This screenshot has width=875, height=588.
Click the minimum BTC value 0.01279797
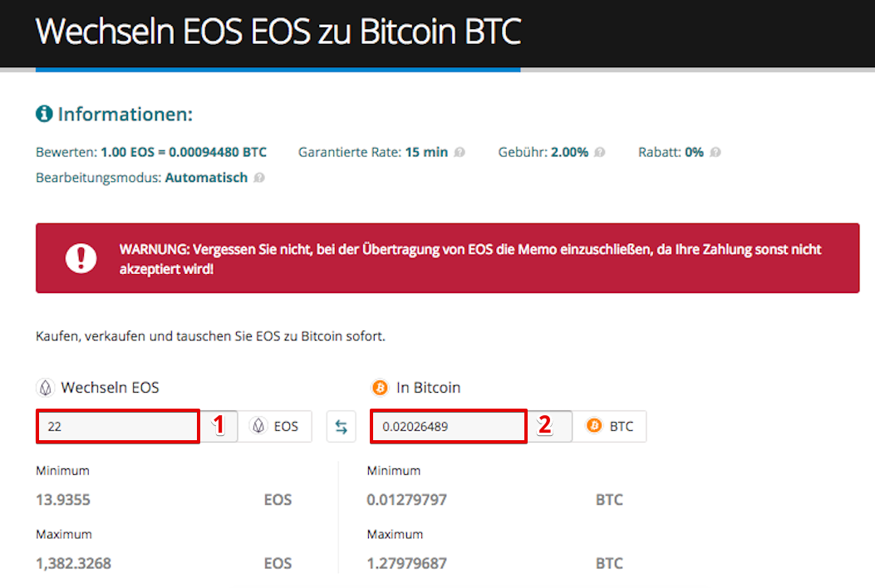pos(407,500)
